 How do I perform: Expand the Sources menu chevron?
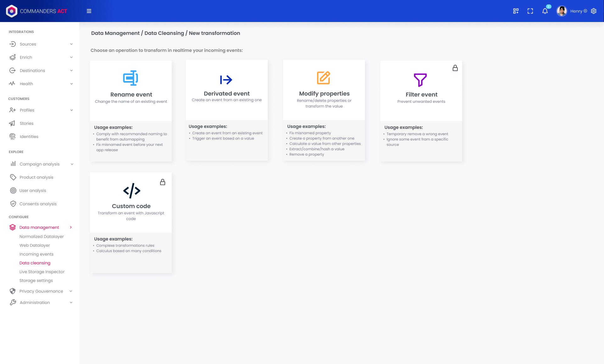point(71,44)
